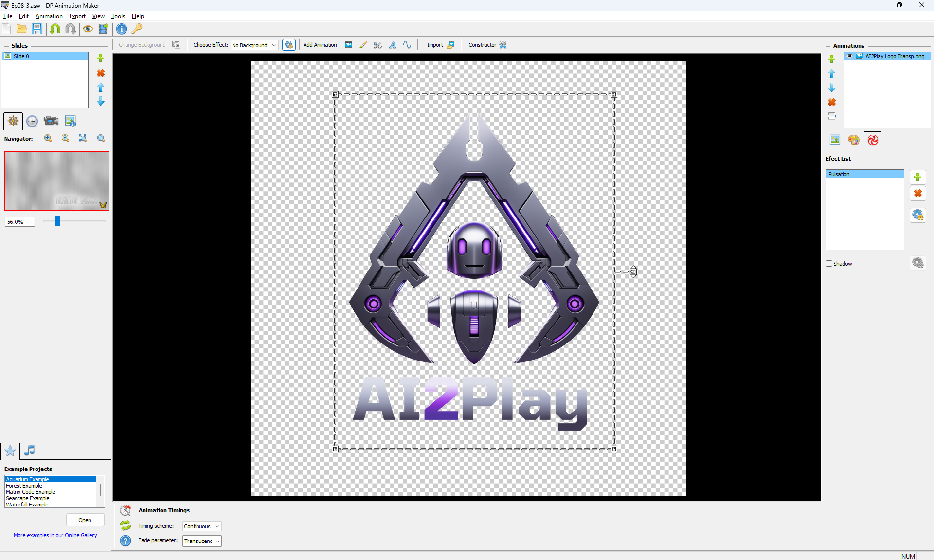Screen dimensions: 934x560
Task: Open the Export menu
Action: click(x=77, y=16)
